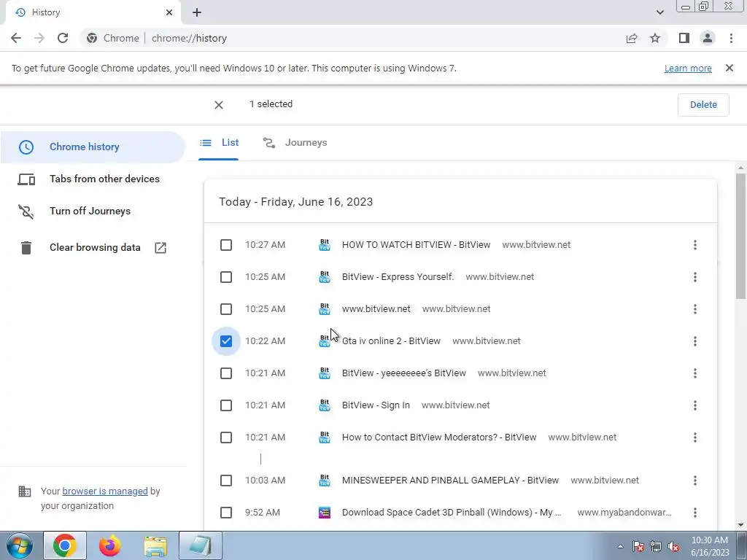The image size is (747, 560).
Task: Click the muted volume tray icon
Action: [x=673, y=546]
